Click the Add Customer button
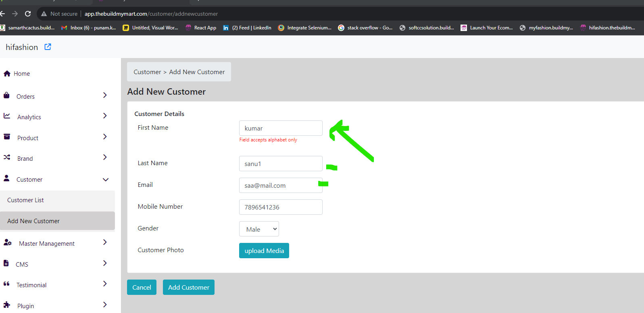 189,287
